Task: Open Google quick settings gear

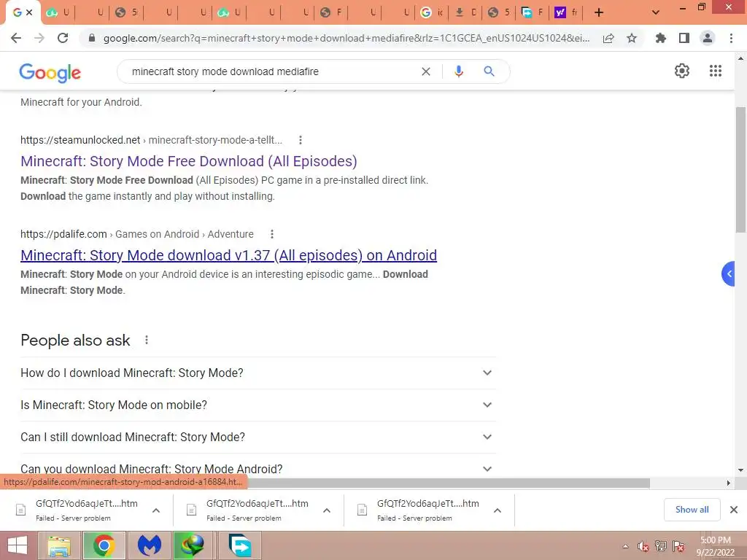Action: [682, 71]
